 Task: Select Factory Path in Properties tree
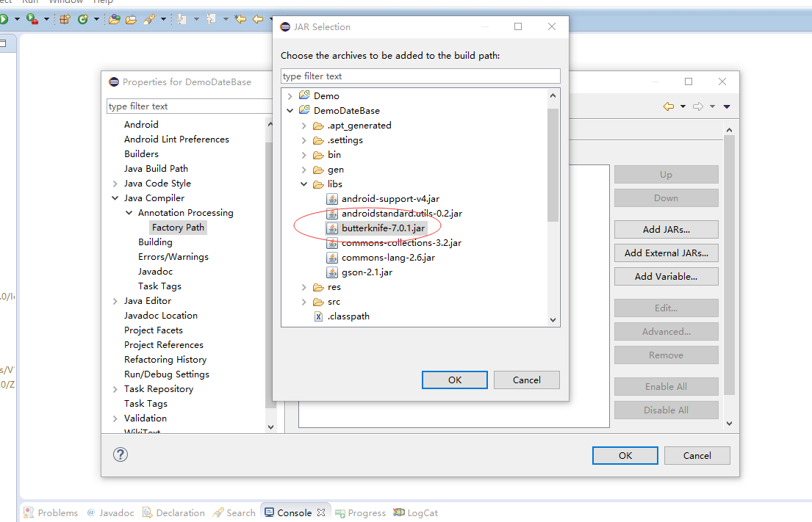tap(178, 228)
